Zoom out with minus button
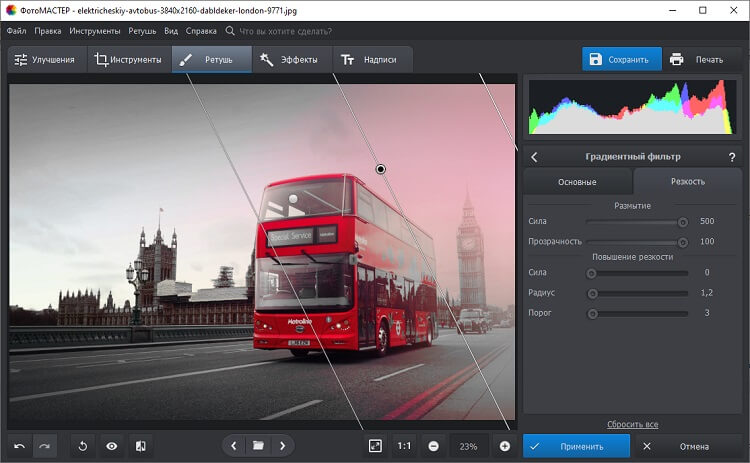 pos(433,446)
